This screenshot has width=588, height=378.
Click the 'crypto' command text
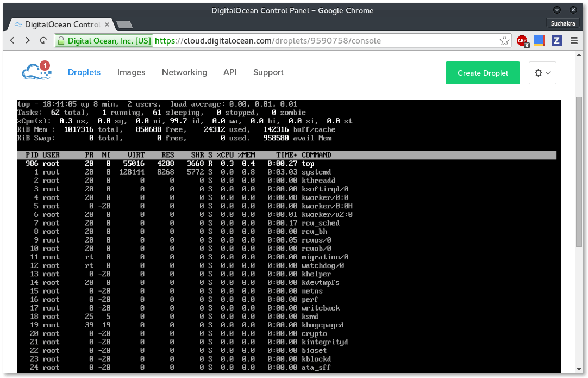(x=314, y=334)
